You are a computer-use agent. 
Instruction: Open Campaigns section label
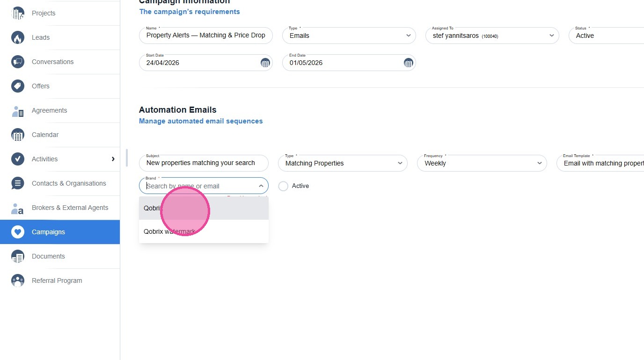click(48, 232)
